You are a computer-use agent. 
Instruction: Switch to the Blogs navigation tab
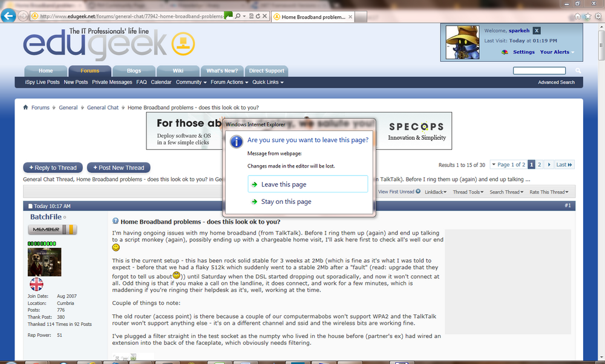click(x=134, y=71)
